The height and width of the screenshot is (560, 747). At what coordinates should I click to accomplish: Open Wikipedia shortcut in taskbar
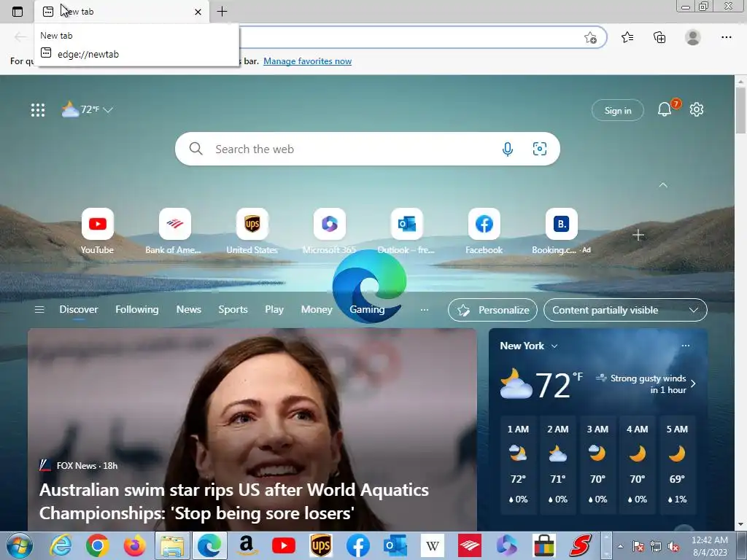pyautogui.click(x=433, y=545)
